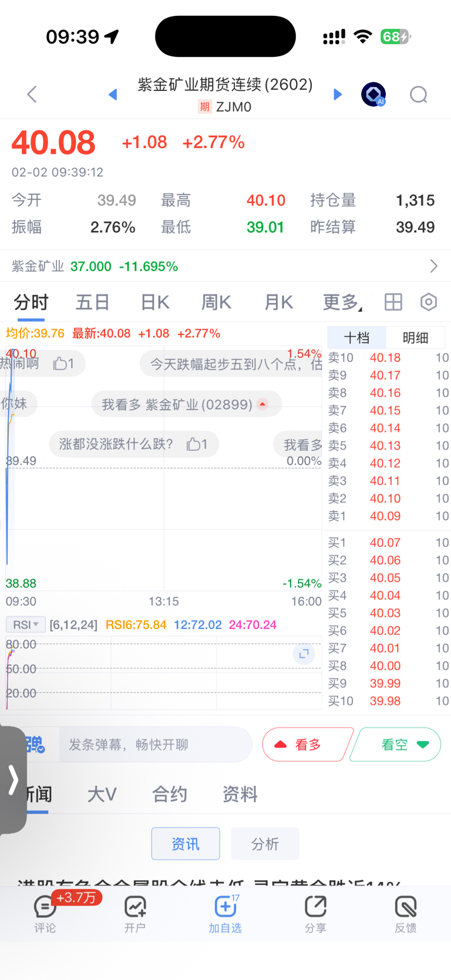
Task: Tap the 最高 value 40.10
Action: pos(266,200)
